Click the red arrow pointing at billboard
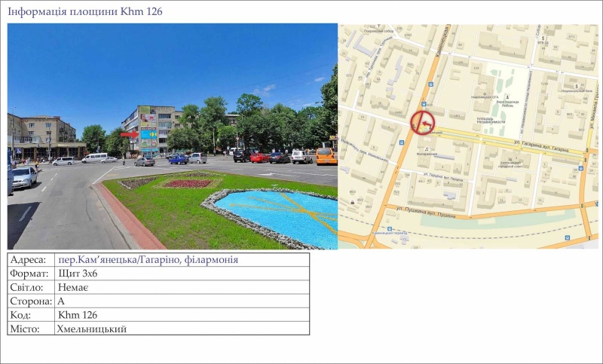 (130, 134)
